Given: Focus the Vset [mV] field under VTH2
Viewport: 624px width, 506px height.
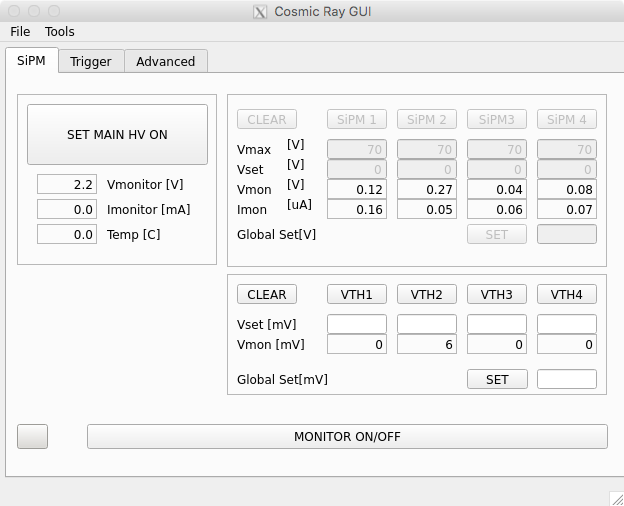Looking at the screenshot, I should pyautogui.click(x=427, y=324).
